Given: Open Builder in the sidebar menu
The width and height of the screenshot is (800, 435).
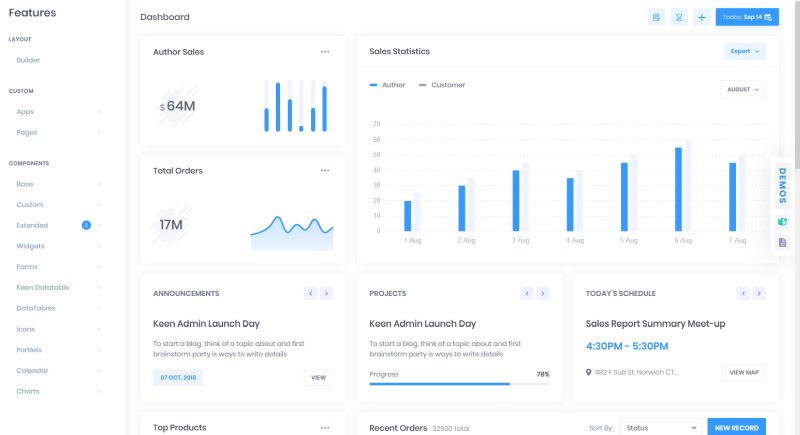Looking at the screenshot, I should [x=28, y=60].
